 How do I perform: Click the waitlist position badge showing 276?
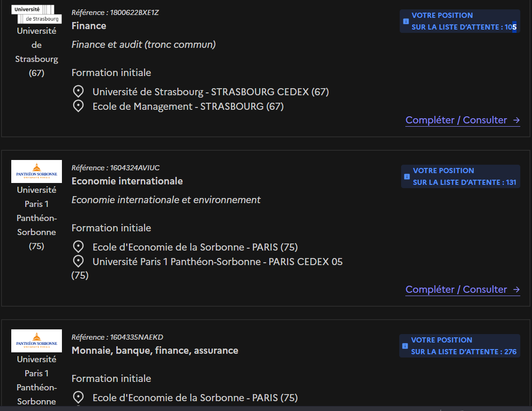pos(460,346)
